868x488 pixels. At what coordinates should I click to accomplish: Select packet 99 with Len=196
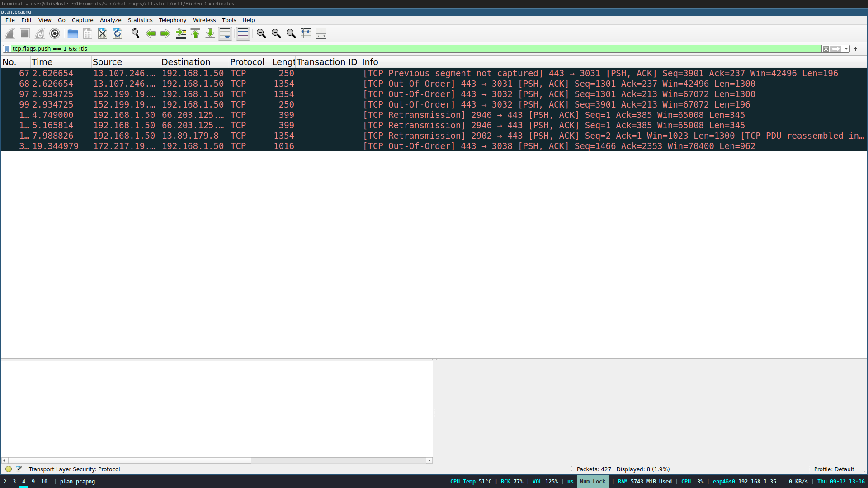coord(434,104)
